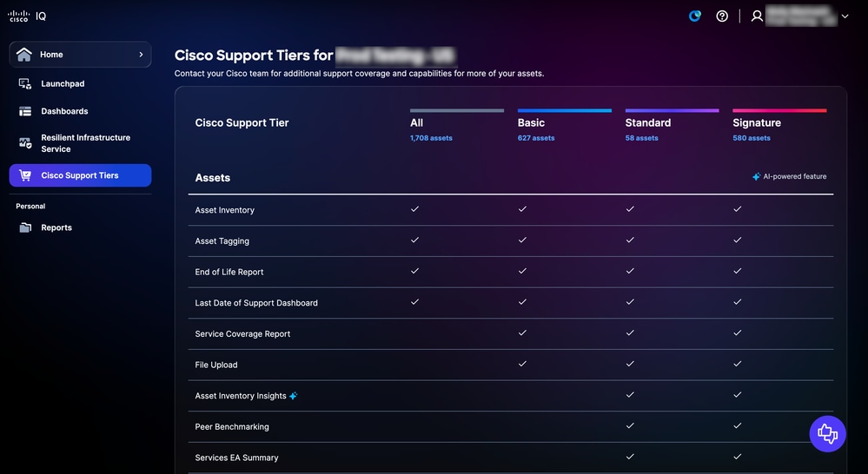
Task: Click the AI sparkle beside Asset Inventory Insights
Action: [x=294, y=396]
